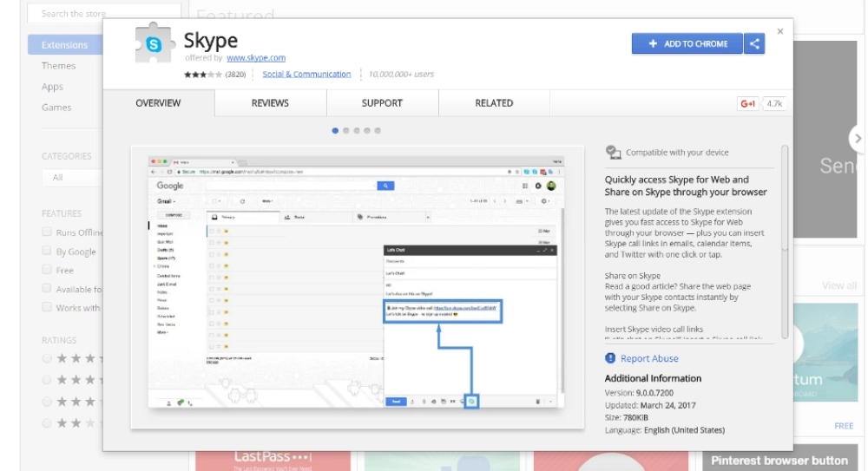Close the Skype extension dialog
Image resolution: width=868 pixels, height=471 pixels.
pyautogui.click(x=779, y=31)
